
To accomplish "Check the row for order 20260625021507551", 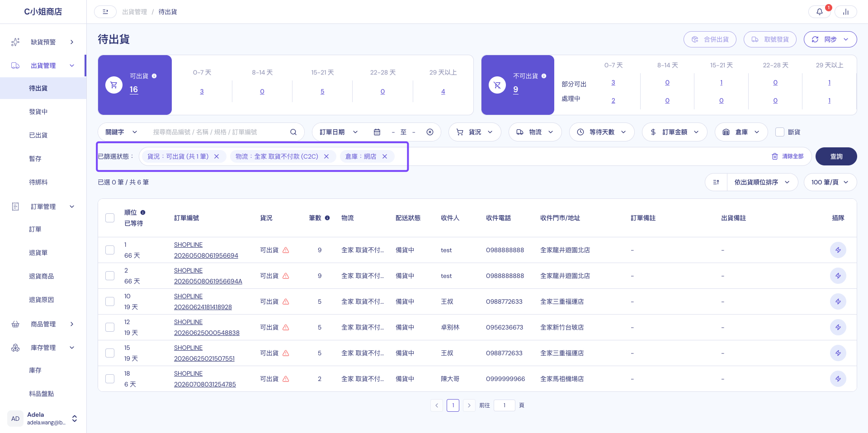I will coord(110,353).
